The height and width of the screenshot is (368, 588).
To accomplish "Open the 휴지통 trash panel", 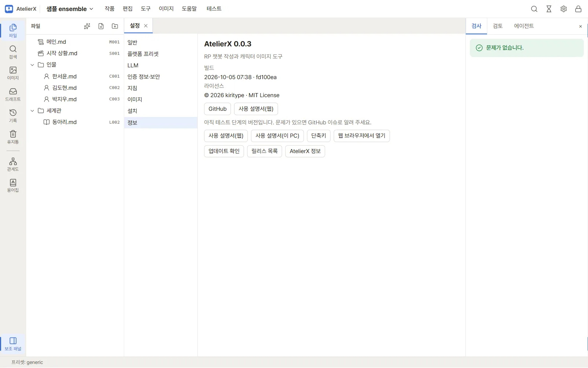I will [x=13, y=137].
